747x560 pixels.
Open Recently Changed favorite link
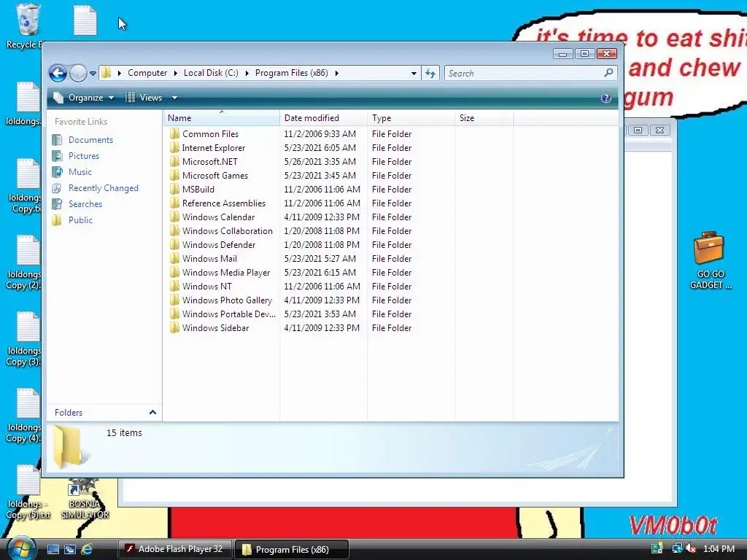103,188
